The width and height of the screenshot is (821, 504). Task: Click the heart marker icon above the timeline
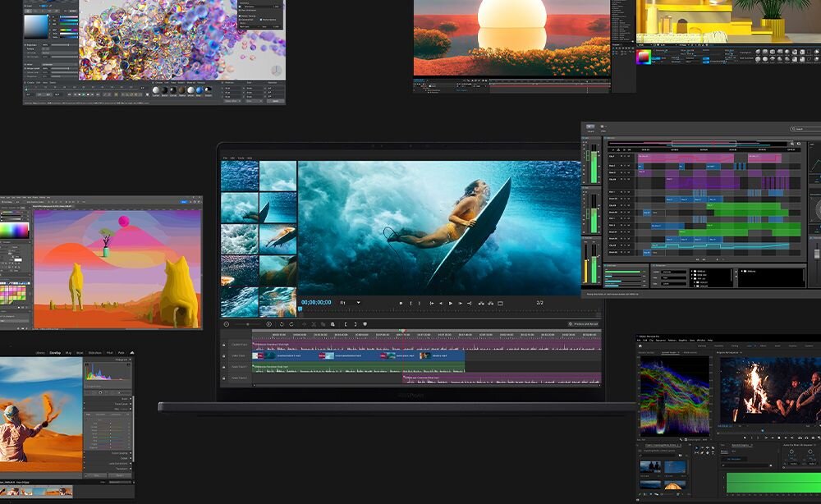click(365, 323)
